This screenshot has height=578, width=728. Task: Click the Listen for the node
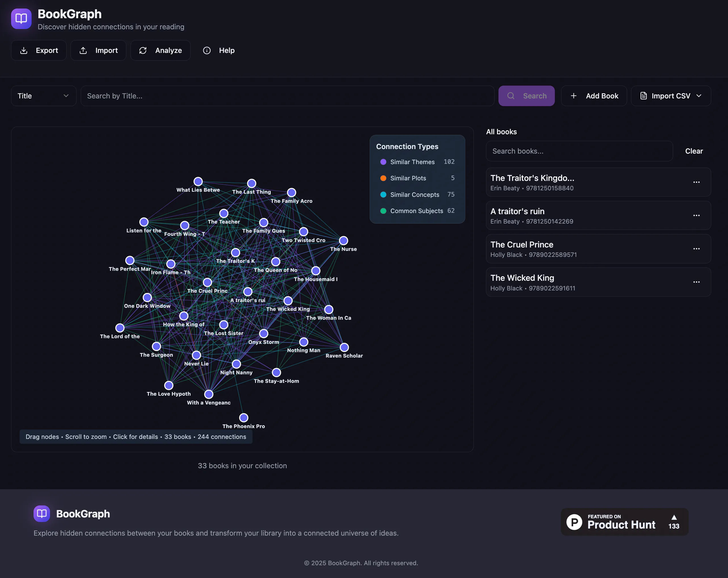pyautogui.click(x=144, y=222)
